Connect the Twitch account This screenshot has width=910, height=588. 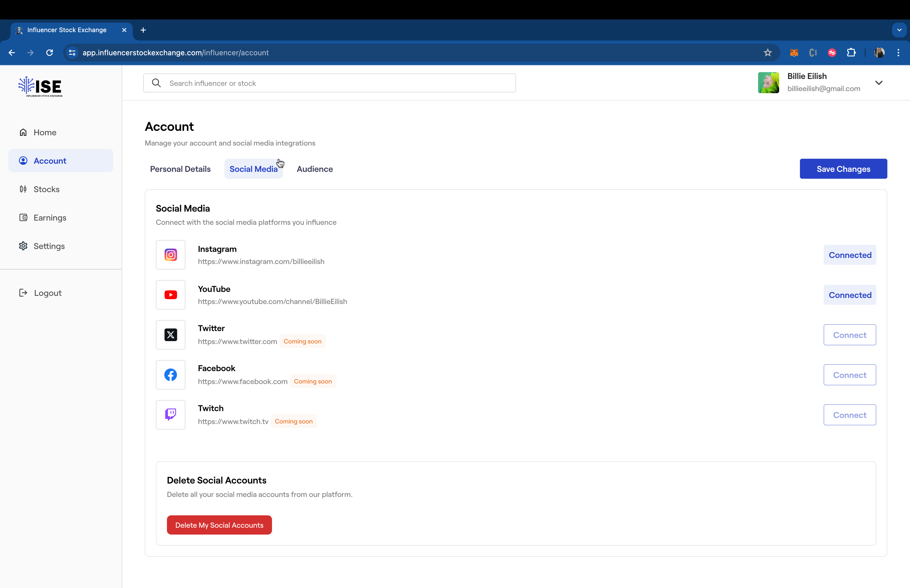(x=850, y=415)
